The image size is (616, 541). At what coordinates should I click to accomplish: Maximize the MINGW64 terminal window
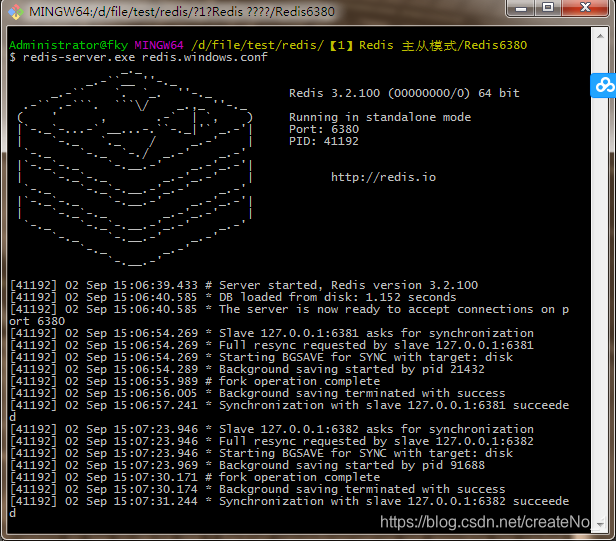coord(548,8)
